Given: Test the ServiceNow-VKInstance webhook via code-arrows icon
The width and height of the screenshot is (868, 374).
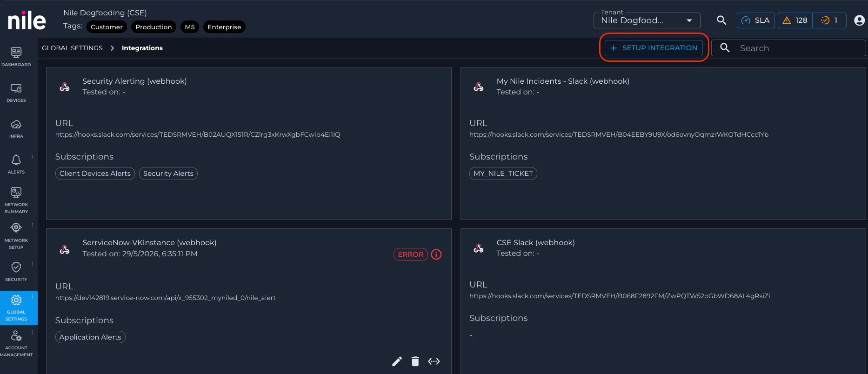Looking at the screenshot, I should pyautogui.click(x=434, y=361).
